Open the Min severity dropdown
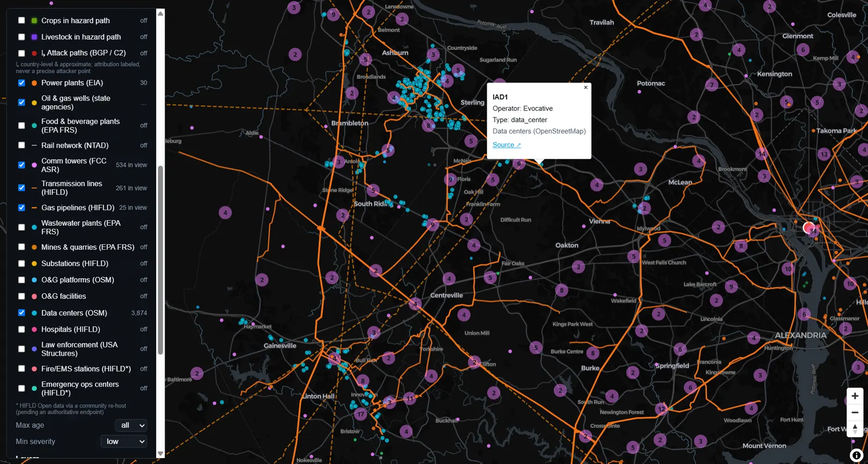The width and height of the screenshot is (868, 464). (x=124, y=442)
